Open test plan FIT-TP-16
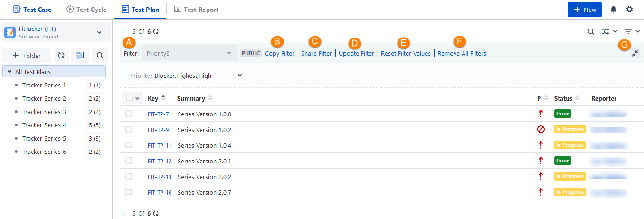The height and width of the screenshot is (219, 644). click(x=160, y=192)
